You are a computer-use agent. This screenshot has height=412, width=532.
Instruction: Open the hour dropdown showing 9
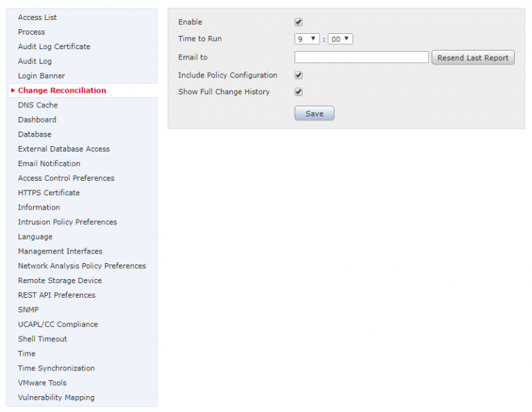pyautogui.click(x=307, y=39)
